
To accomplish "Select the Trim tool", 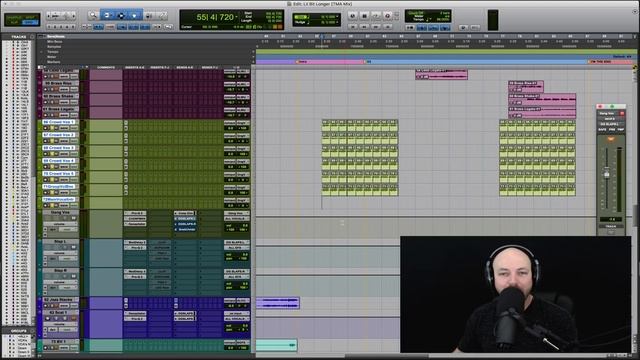I will click(x=107, y=15).
